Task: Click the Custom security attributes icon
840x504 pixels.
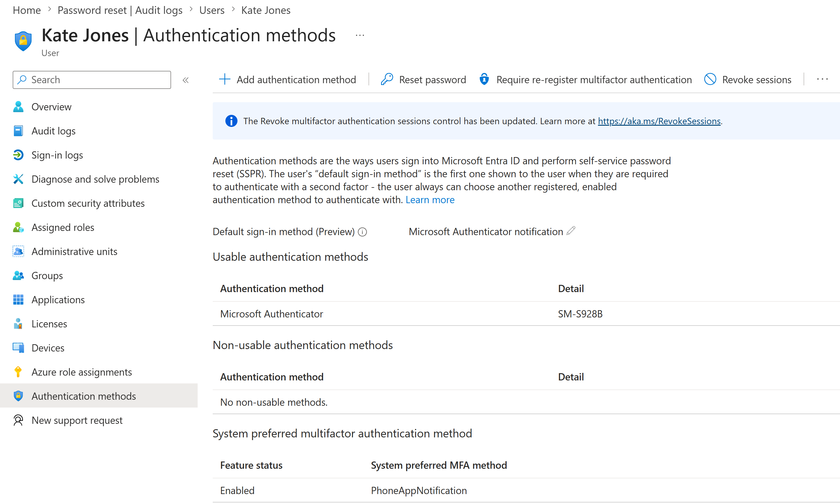Action: 18,203
